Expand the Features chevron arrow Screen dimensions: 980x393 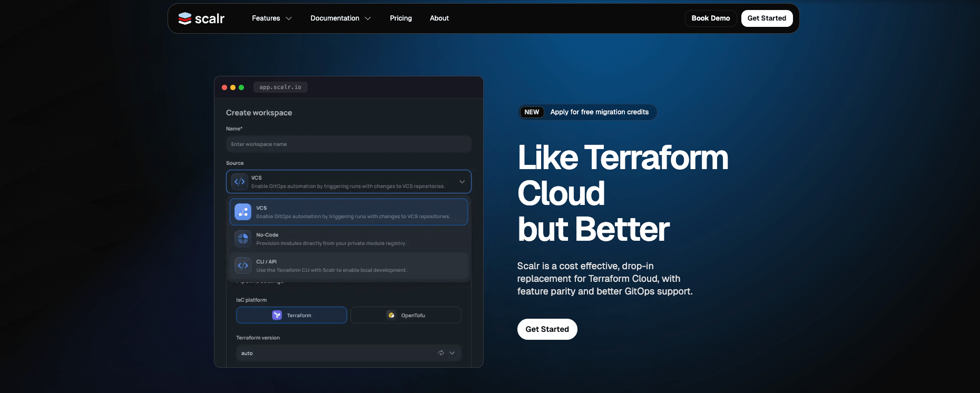(289, 18)
